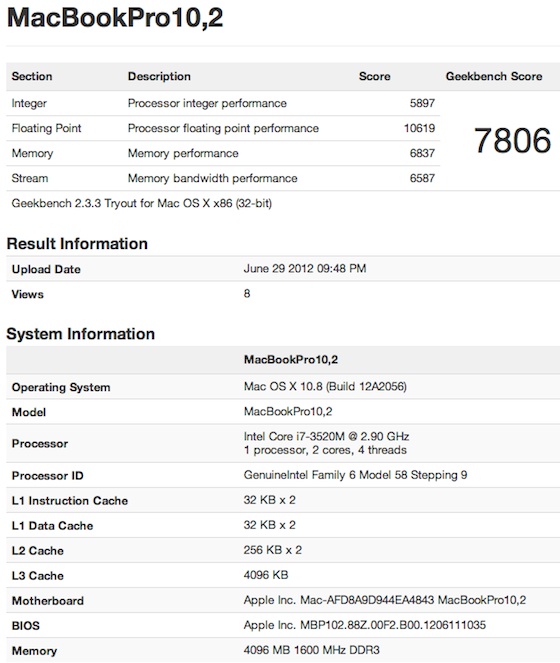Screen dimensions: 560x663
Task: Select the System Information heading
Action: click(80, 334)
